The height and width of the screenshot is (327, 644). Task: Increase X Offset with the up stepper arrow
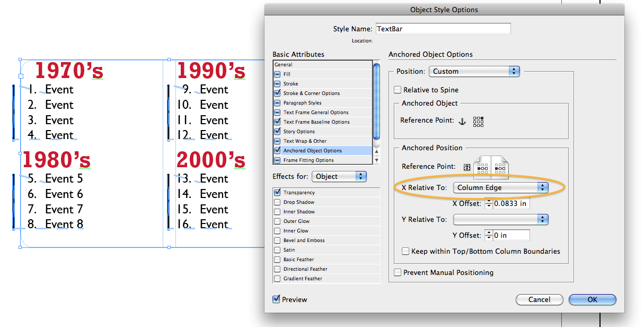489,200
